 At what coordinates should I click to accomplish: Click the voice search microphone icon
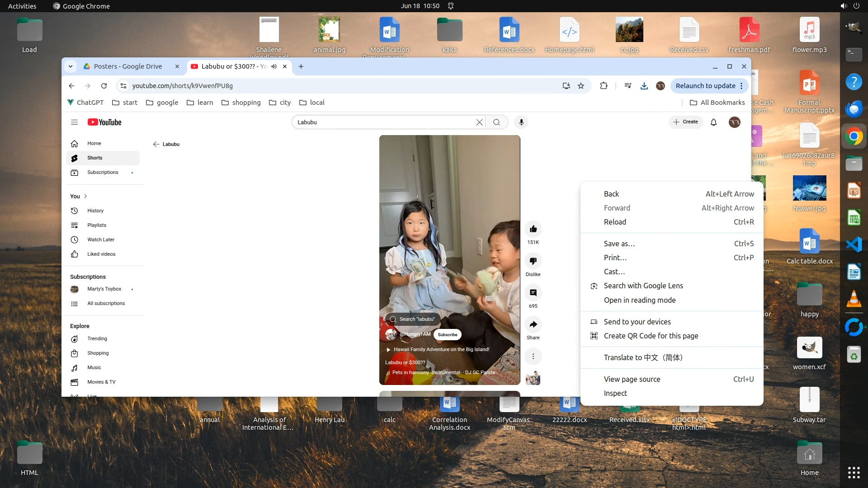521,122
